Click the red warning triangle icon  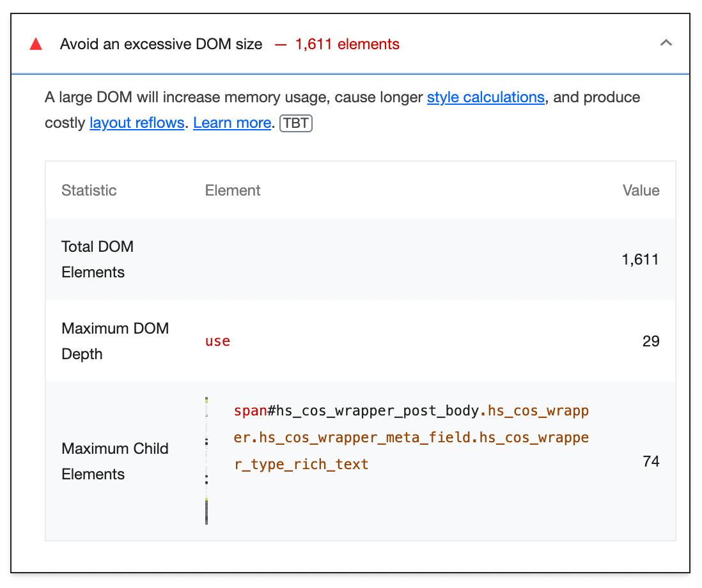36,43
